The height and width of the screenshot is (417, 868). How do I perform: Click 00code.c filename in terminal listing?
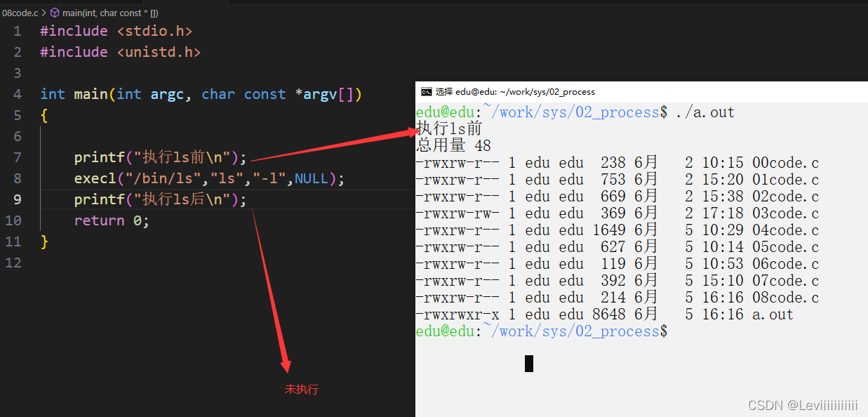(785, 163)
